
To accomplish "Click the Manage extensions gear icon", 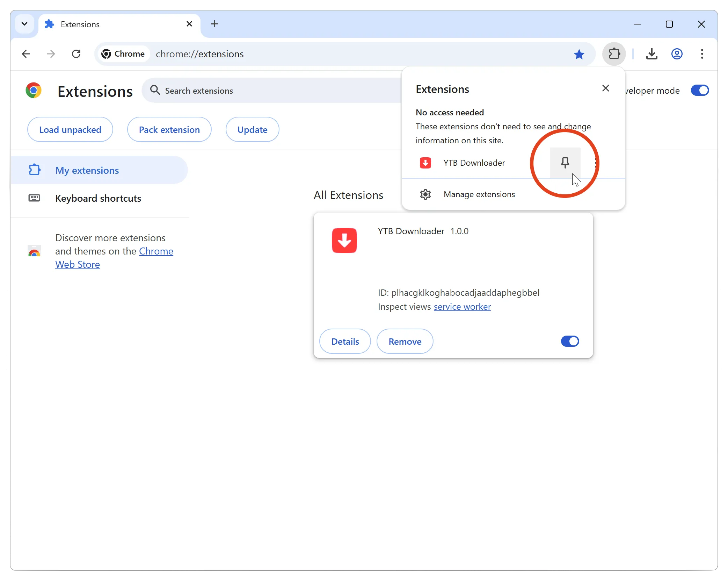I will click(x=425, y=194).
